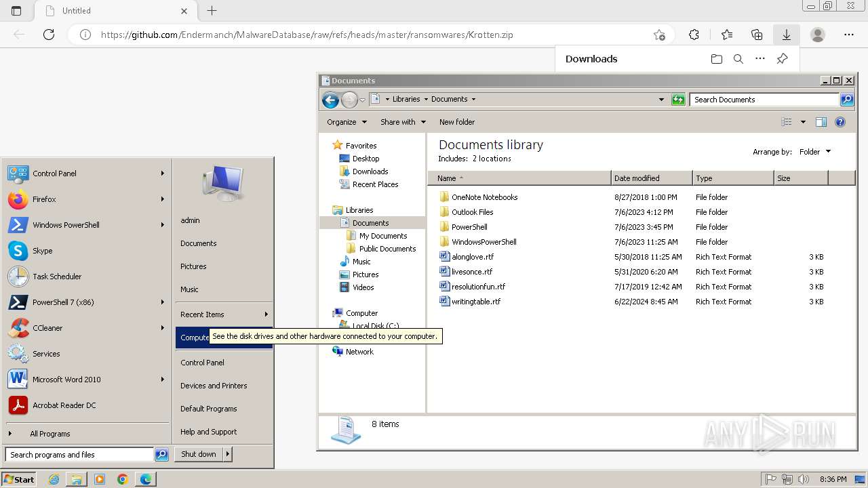Click the Search Documents magnifier button
The width and height of the screenshot is (868, 488).
[847, 100]
